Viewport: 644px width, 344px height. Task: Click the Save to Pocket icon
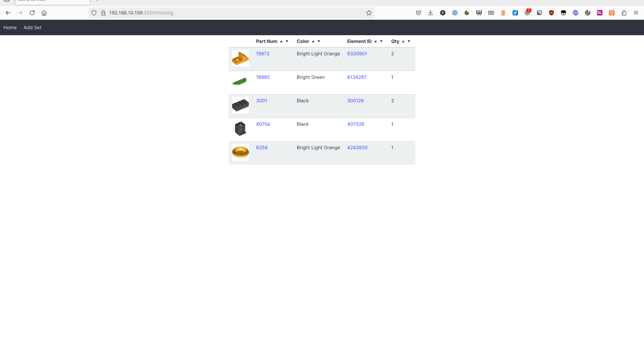click(x=419, y=13)
